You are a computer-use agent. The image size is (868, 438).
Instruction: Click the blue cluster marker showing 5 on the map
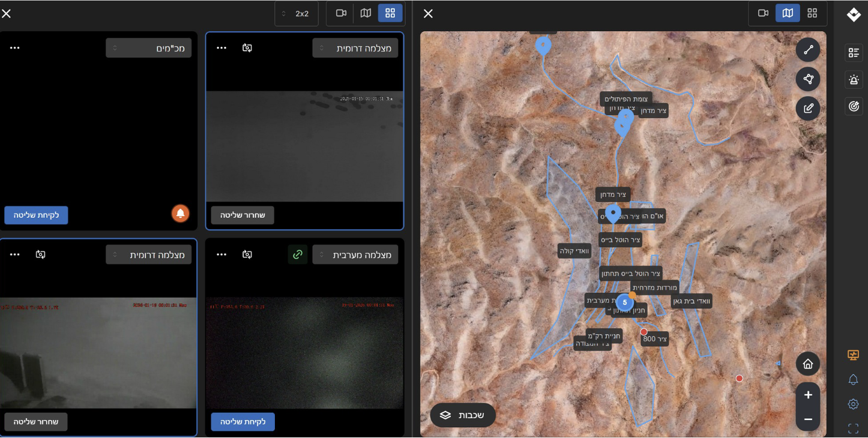pyautogui.click(x=625, y=303)
